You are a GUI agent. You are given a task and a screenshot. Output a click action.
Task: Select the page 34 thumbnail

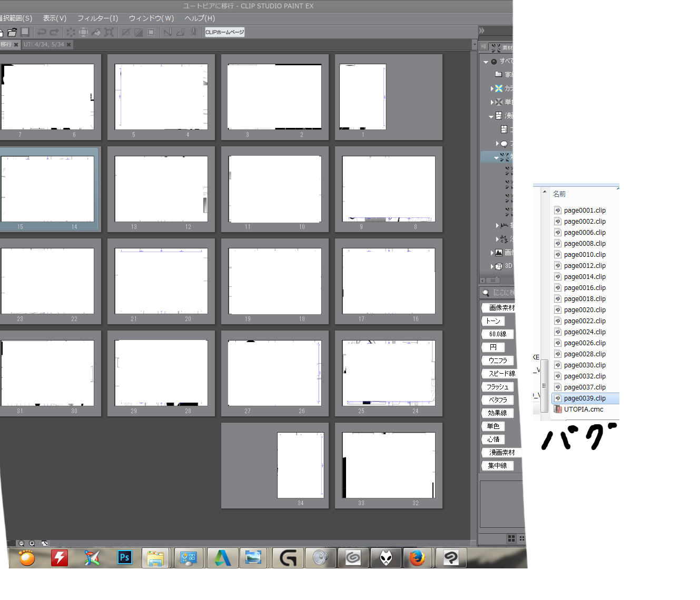(x=301, y=465)
